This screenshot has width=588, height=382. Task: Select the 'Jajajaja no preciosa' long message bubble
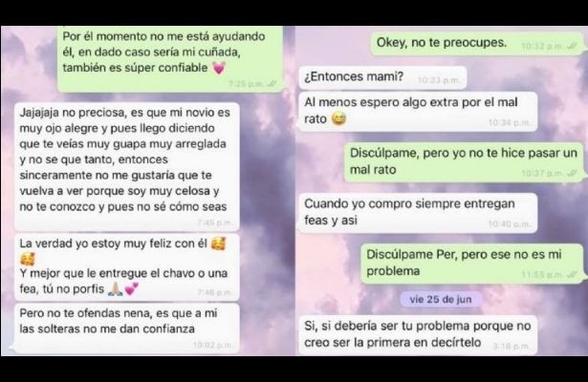[127, 167]
